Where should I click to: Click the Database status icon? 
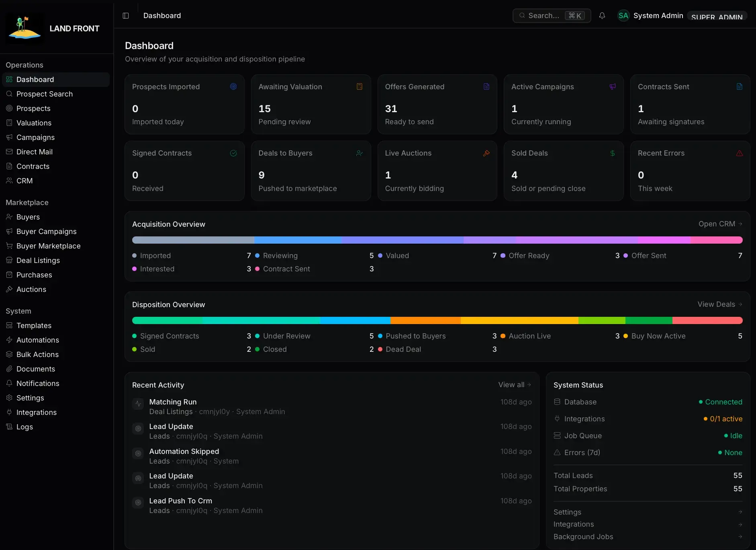[557, 402]
